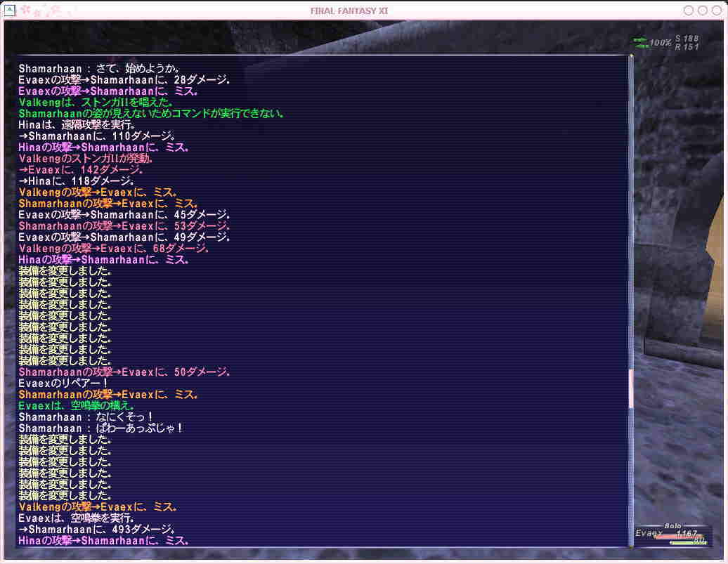
Task: Click the middle round window control button
Action: click(701, 10)
